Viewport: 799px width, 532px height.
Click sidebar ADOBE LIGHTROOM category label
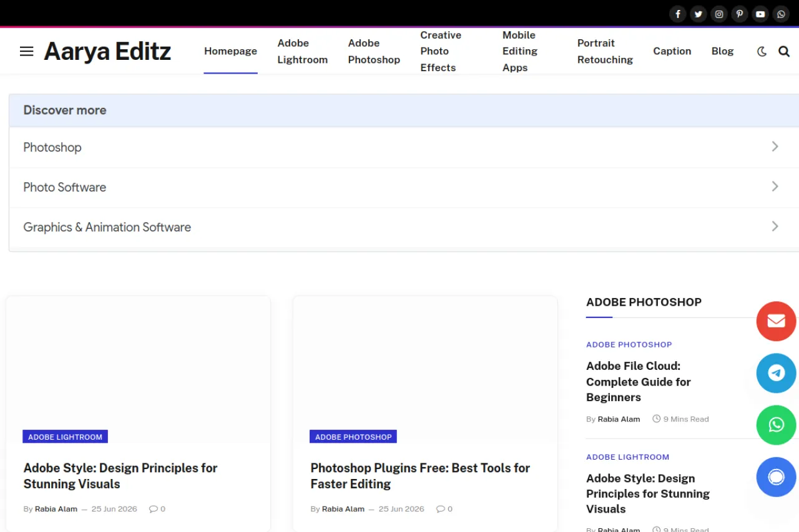click(628, 457)
